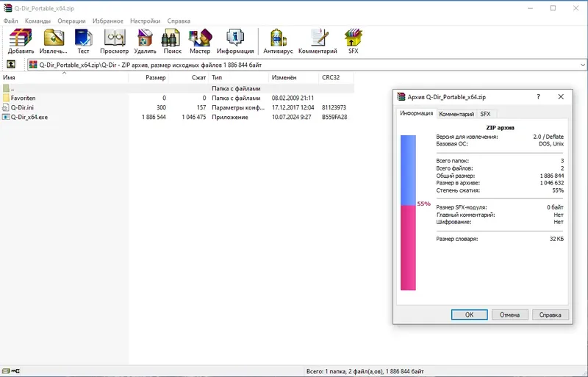Sort by the CRC32 column header
The height and width of the screenshot is (377, 588).
click(337, 78)
